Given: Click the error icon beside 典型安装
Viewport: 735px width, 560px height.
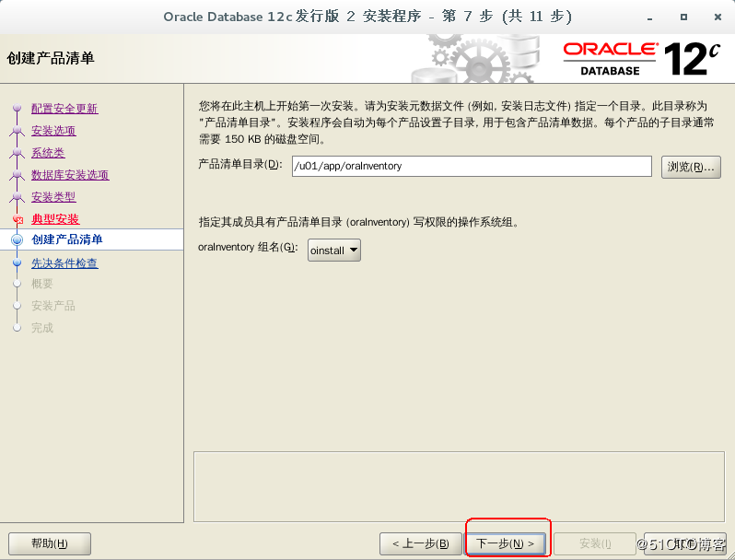Looking at the screenshot, I should [x=17, y=219].
